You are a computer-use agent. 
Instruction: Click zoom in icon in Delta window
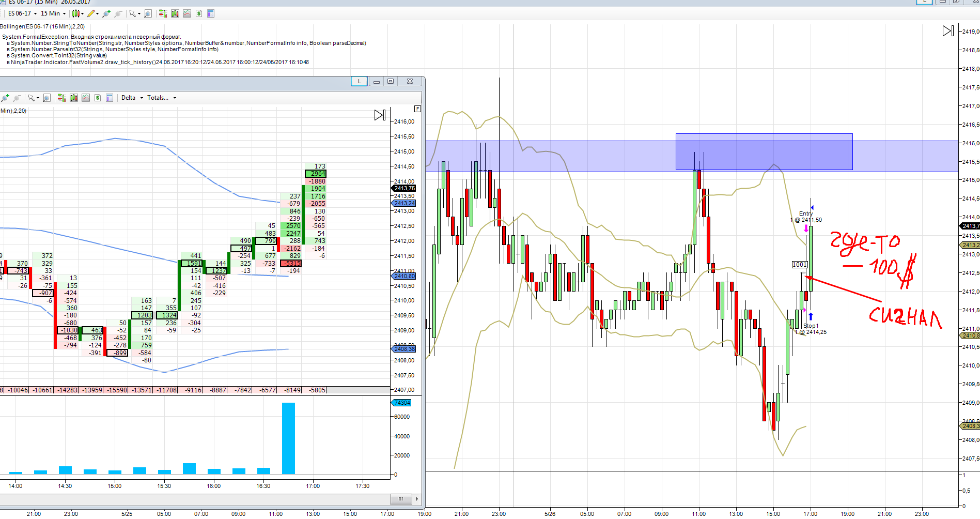[5, 98]
